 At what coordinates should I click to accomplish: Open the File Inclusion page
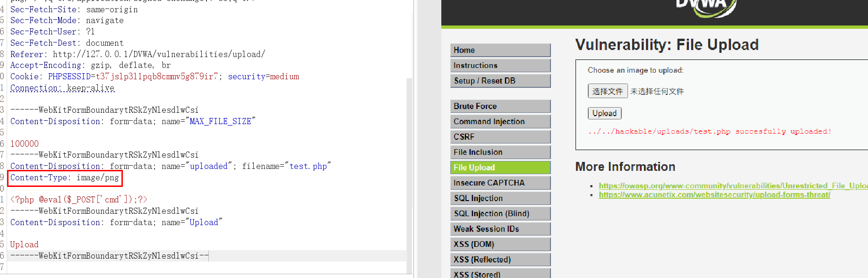click(x=500, y=152)
